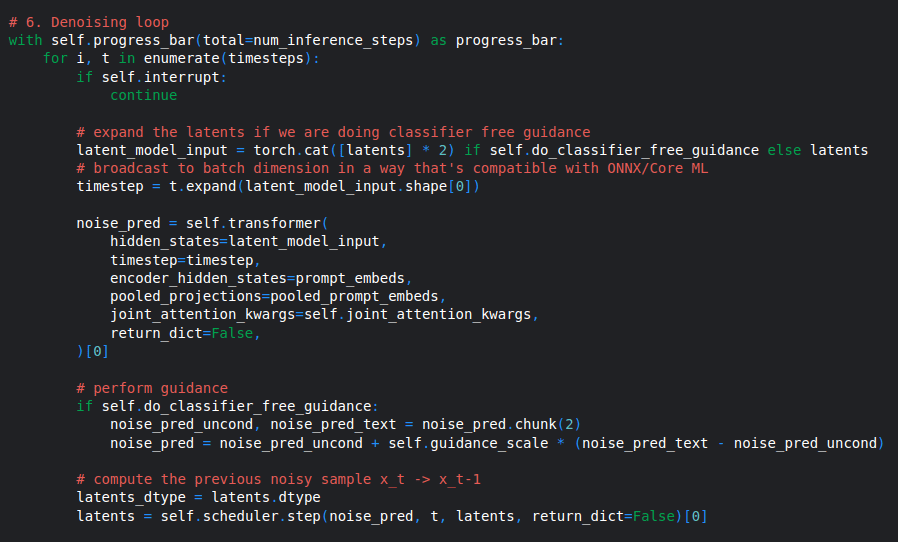Click 'timestep=timestep' argument
The width and height of the screenshot is (898, 542).
point(182,261)
